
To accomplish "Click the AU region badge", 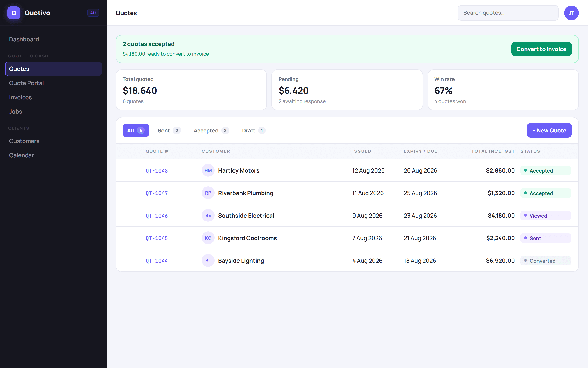I will point(93,13).
